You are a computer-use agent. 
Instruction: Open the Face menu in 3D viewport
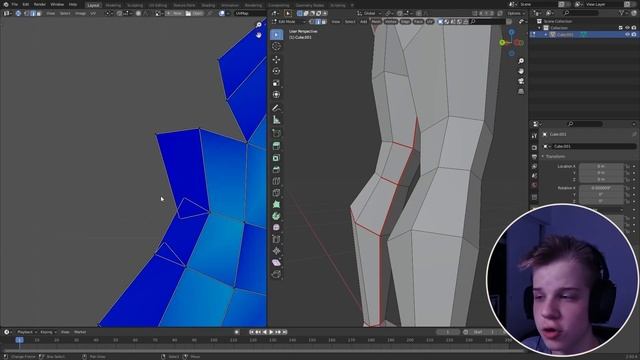418,22
